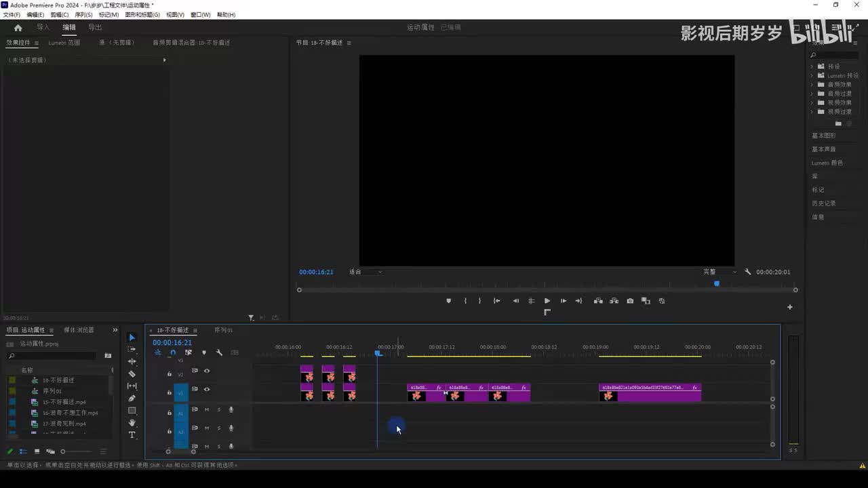Toggle lock on V2 track
This screenshot has height=488, width=868.
pos(170,373)
